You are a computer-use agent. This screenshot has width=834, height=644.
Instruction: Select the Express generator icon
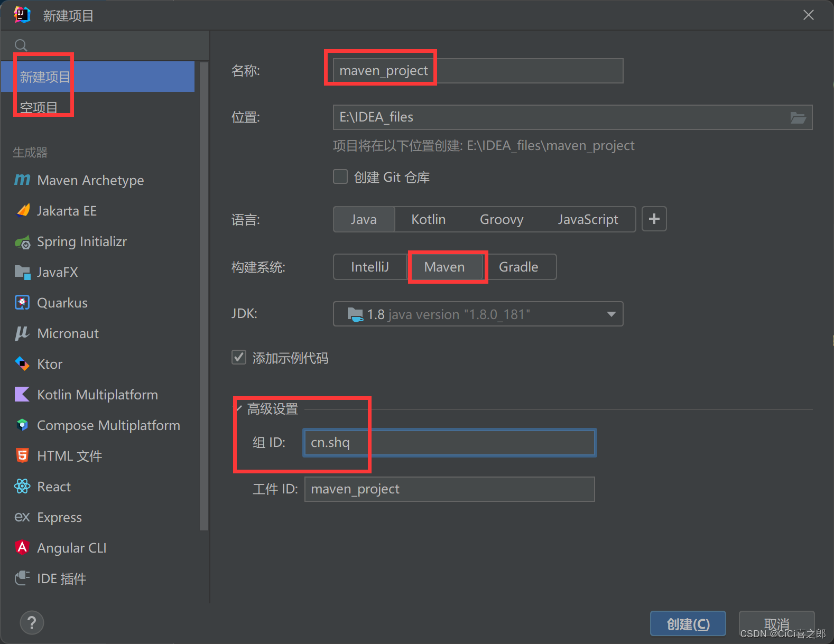pos(22,517)
